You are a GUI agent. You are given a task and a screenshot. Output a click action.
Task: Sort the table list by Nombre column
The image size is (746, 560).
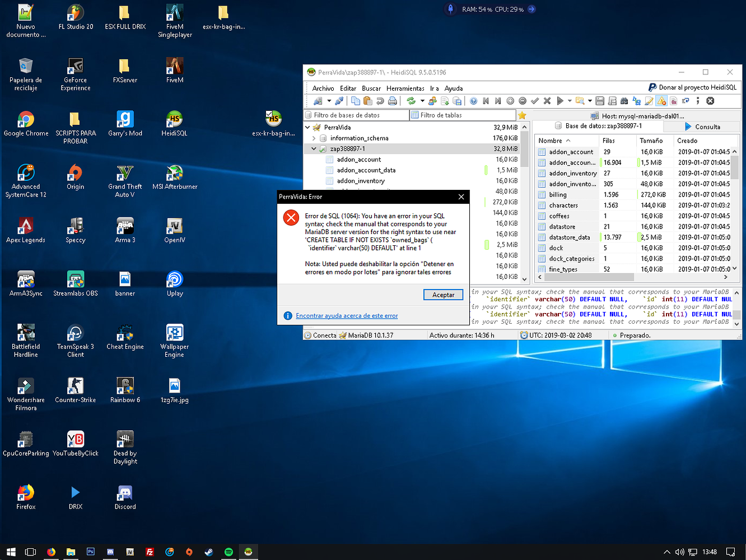coord(567,141)
